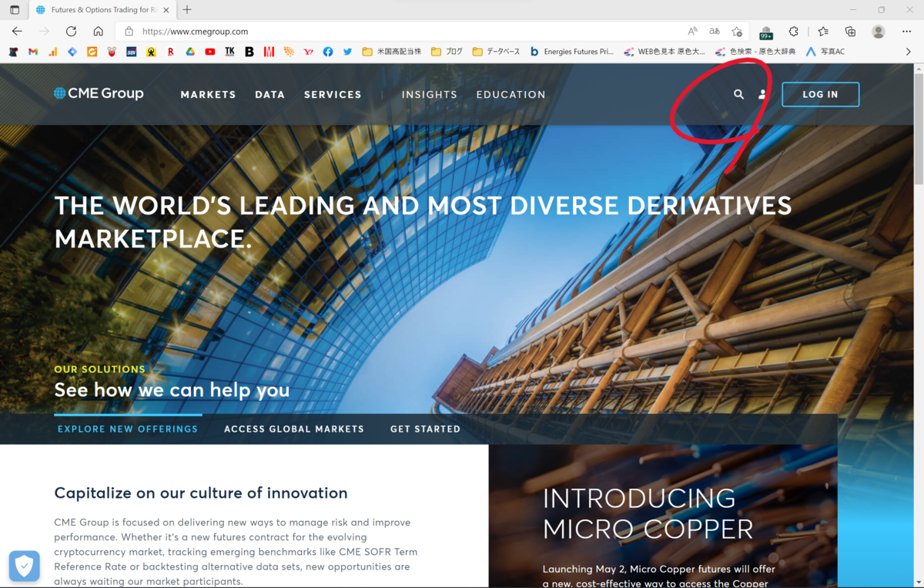The width and height of the screenshot is (924, 588).
Task: Open the DATA menu
Action: [270, 94]
